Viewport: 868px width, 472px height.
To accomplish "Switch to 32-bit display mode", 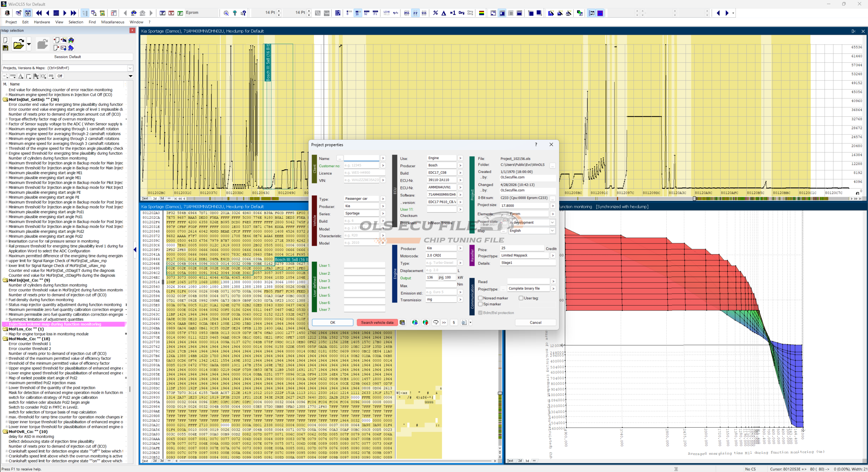I will coord(366,13).
